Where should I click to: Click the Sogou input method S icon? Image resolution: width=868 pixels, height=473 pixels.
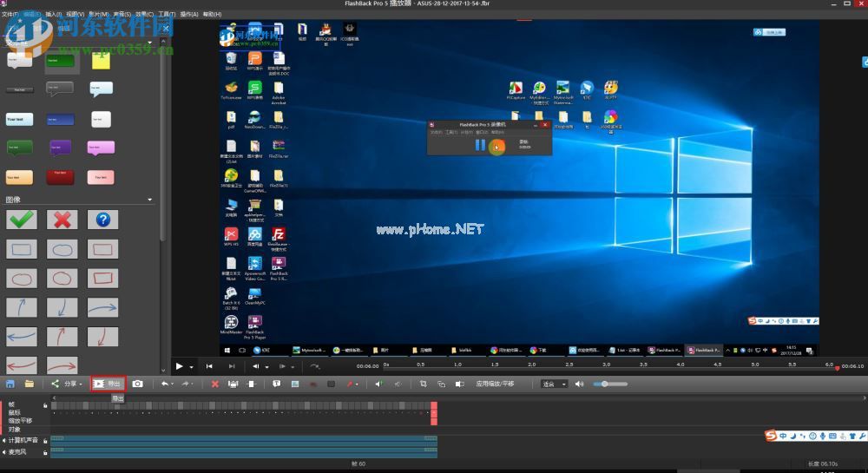tap(771, 436)
